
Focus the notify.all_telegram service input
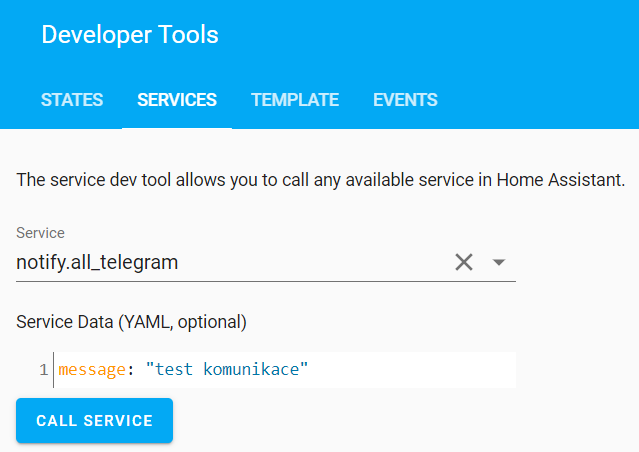(232, 262)
